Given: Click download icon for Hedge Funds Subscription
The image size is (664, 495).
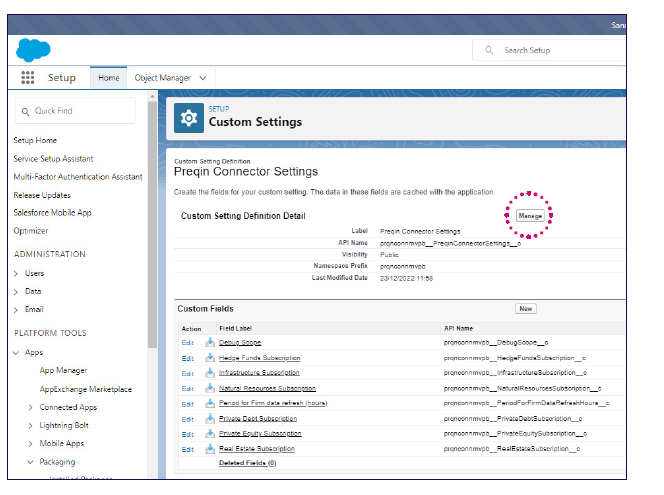Looking at the screenshot, I should pos(210,357).
